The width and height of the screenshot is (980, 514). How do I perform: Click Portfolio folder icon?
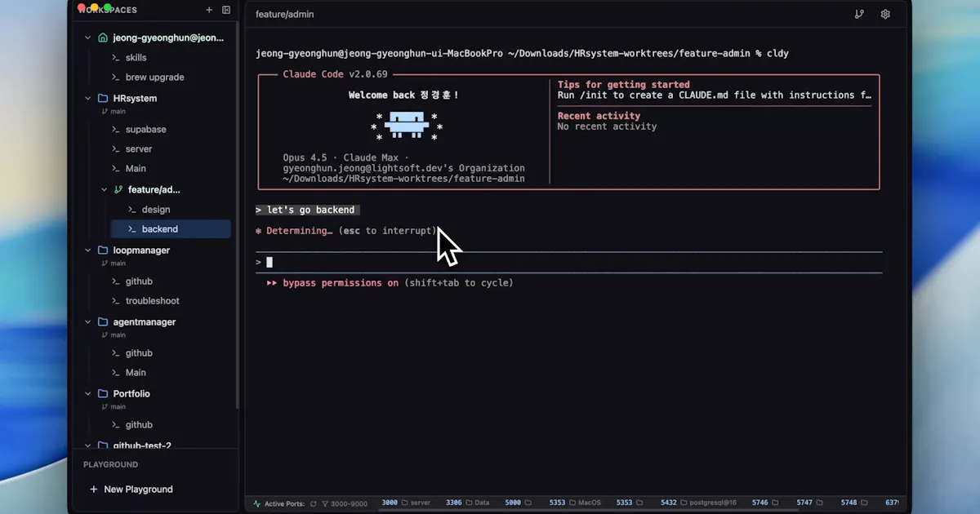tap(102, 393)
